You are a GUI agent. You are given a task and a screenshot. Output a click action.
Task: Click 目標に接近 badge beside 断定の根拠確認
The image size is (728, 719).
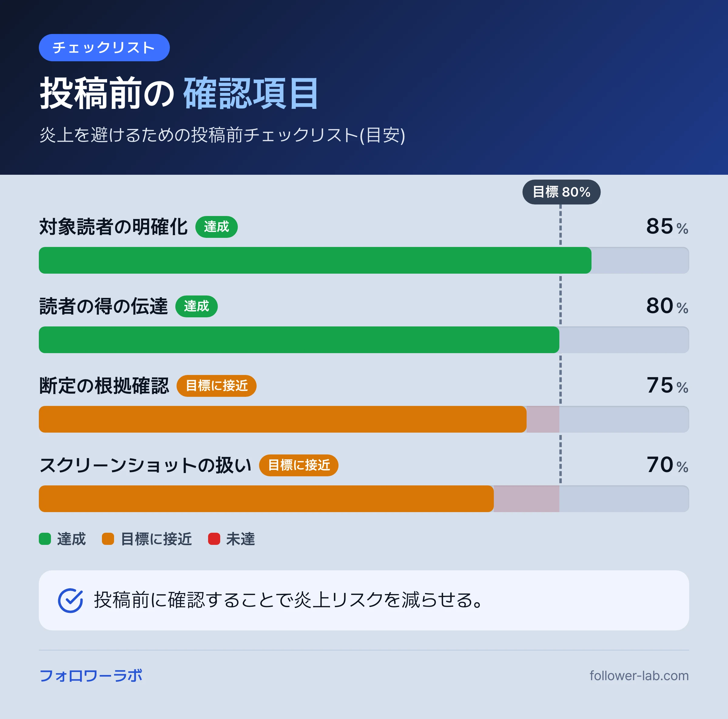216,386
